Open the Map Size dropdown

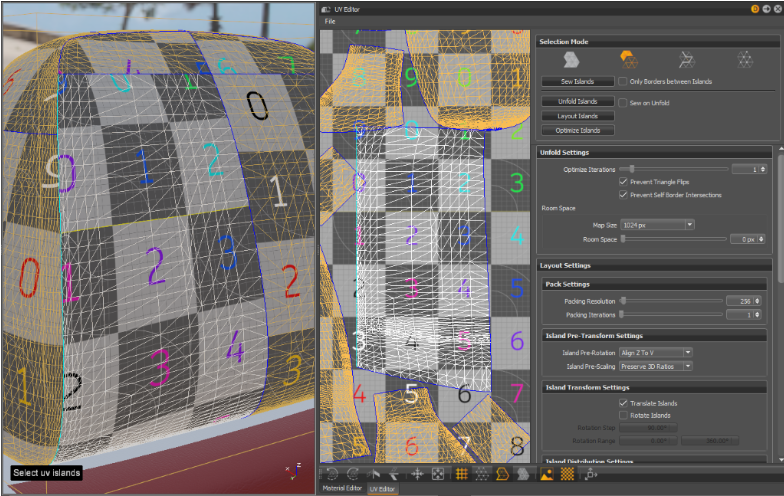click(x=657, y=225)
